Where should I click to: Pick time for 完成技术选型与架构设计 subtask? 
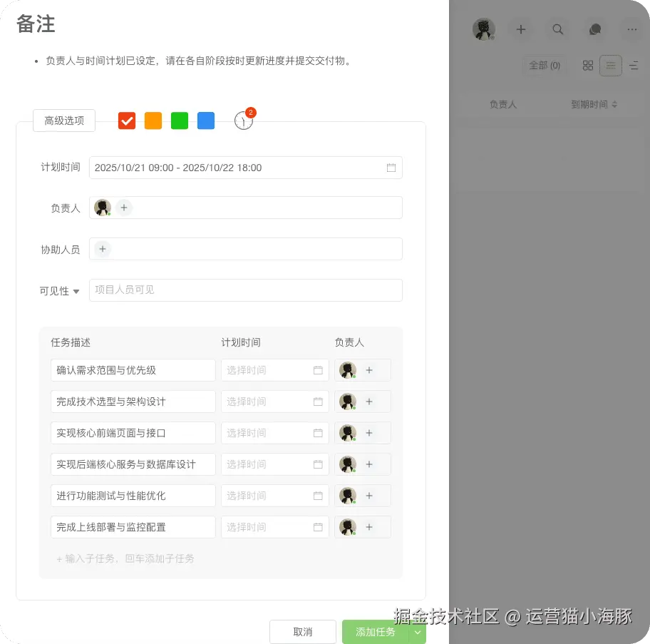275,402
